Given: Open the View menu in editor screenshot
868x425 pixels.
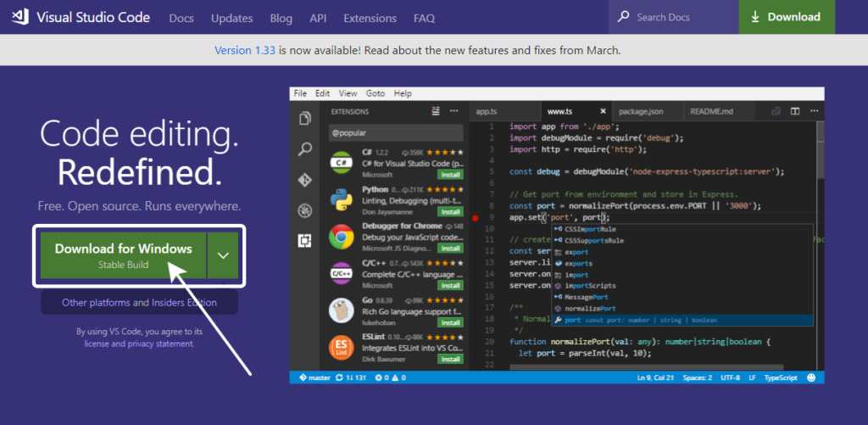Looking at the screenshot, I should 348,93.
